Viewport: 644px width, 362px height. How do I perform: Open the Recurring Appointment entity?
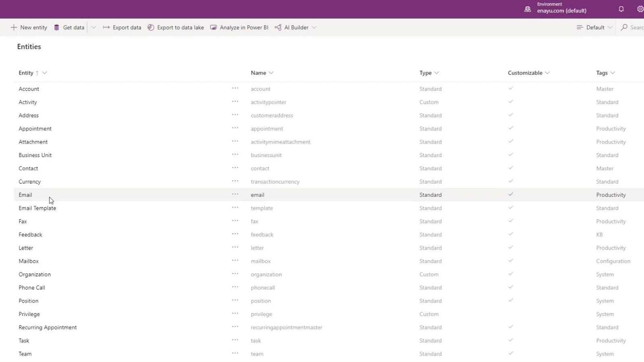tap(47, 327)
